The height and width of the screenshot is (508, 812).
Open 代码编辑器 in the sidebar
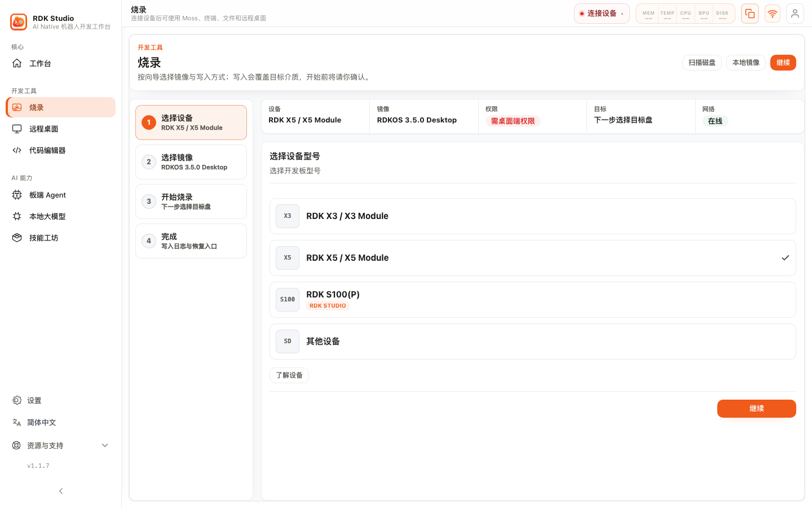click(x=60, y=150)
